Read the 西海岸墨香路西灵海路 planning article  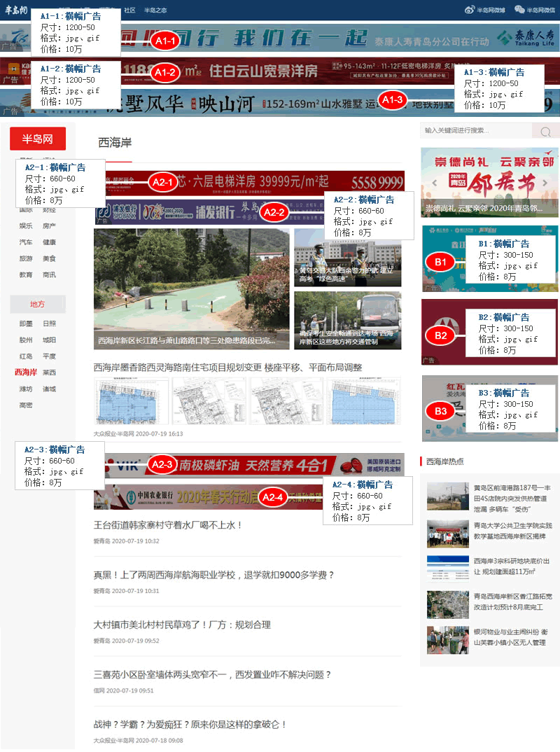(x=227, y=368)
